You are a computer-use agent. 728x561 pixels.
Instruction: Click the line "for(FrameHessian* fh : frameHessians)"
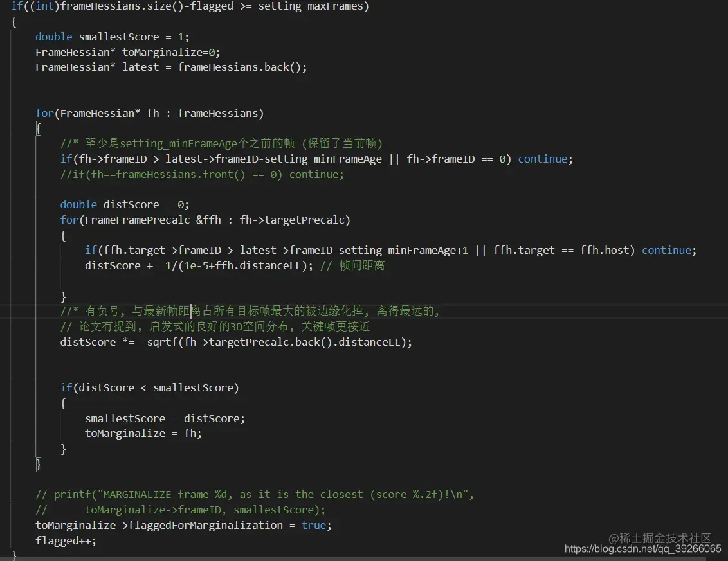(x=149, y=114)
